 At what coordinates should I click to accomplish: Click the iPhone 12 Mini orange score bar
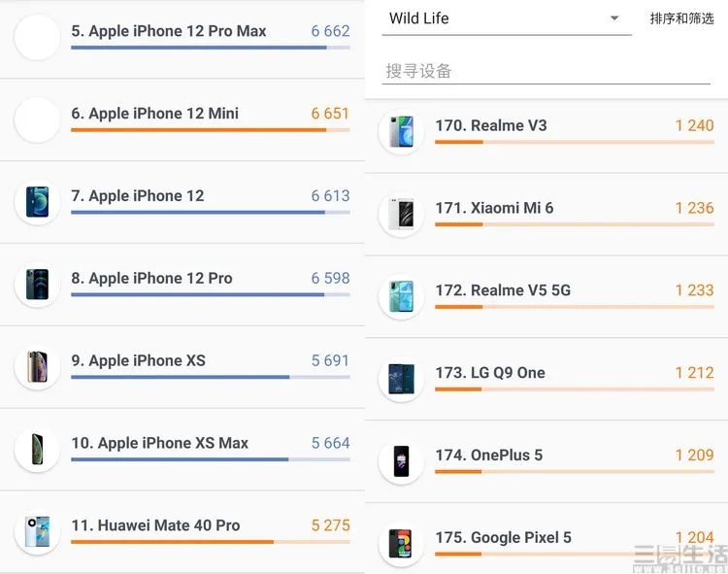(199, 130)
